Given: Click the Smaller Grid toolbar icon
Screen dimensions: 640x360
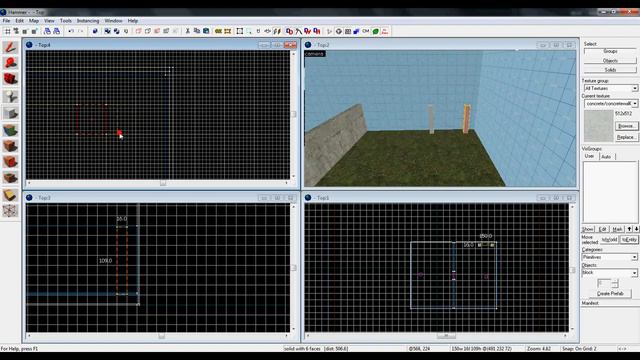Looking at the screenshot, I should 25,31.
